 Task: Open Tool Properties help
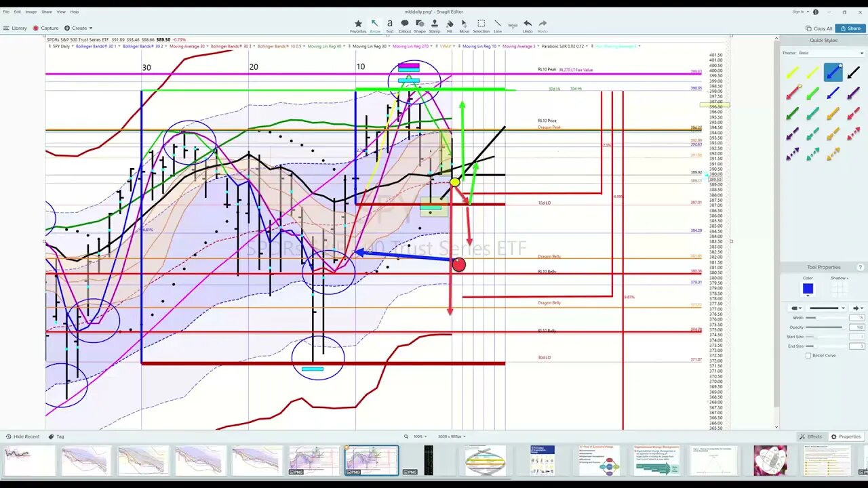click(x=861, y=267)
